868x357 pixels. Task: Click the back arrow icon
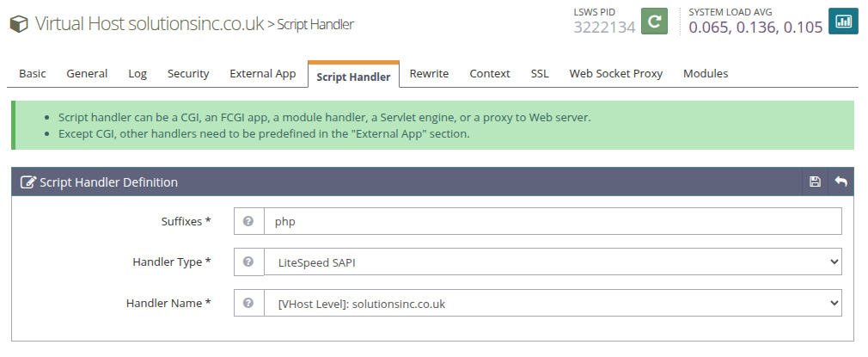(840, 182)
